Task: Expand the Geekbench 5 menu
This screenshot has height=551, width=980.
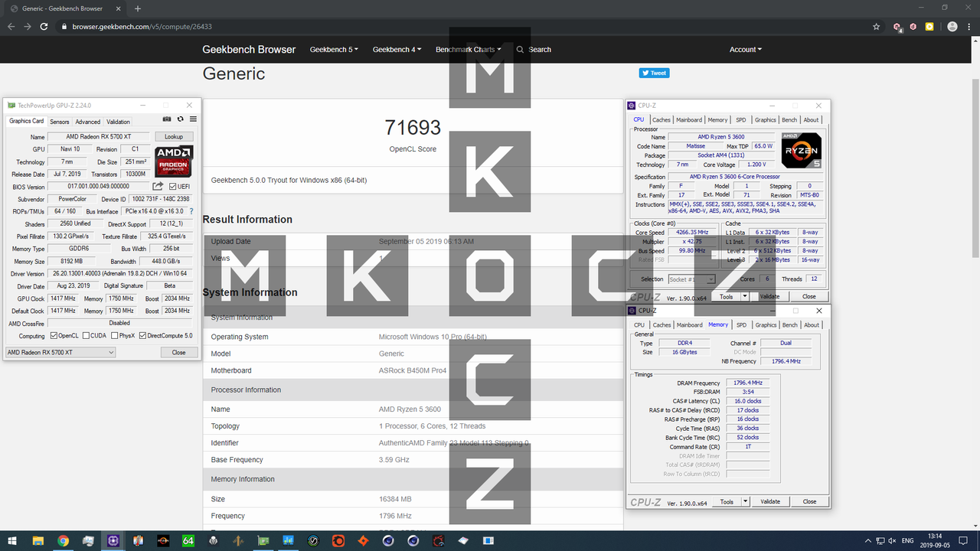Action: coord(334,49)
